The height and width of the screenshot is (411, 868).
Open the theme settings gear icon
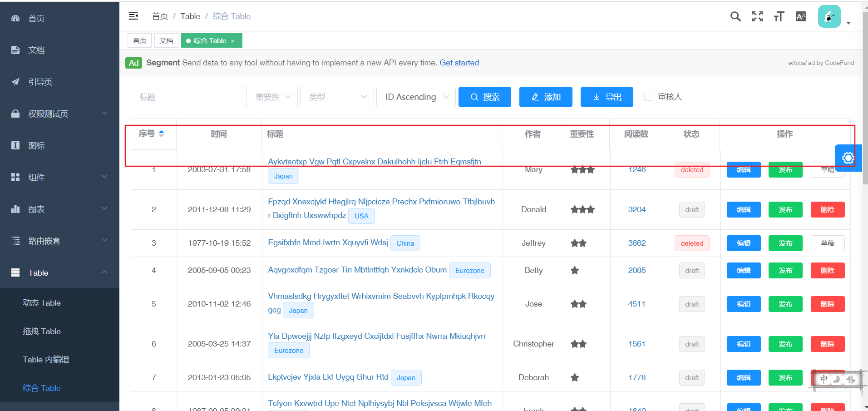[848, 158]
